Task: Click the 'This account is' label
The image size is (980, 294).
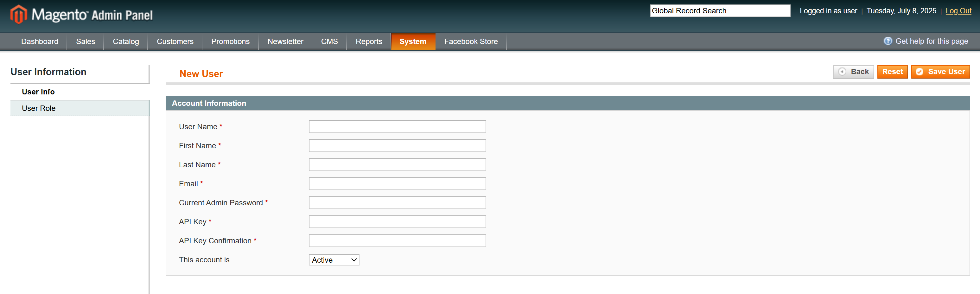Action: (204, 260)
